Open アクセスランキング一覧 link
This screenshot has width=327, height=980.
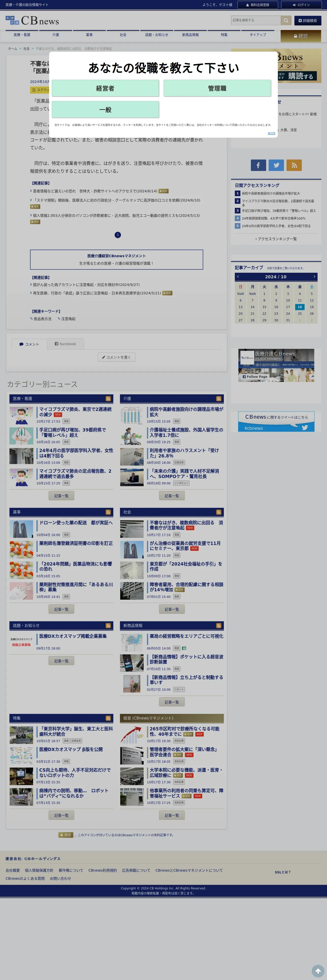[276, 239]
